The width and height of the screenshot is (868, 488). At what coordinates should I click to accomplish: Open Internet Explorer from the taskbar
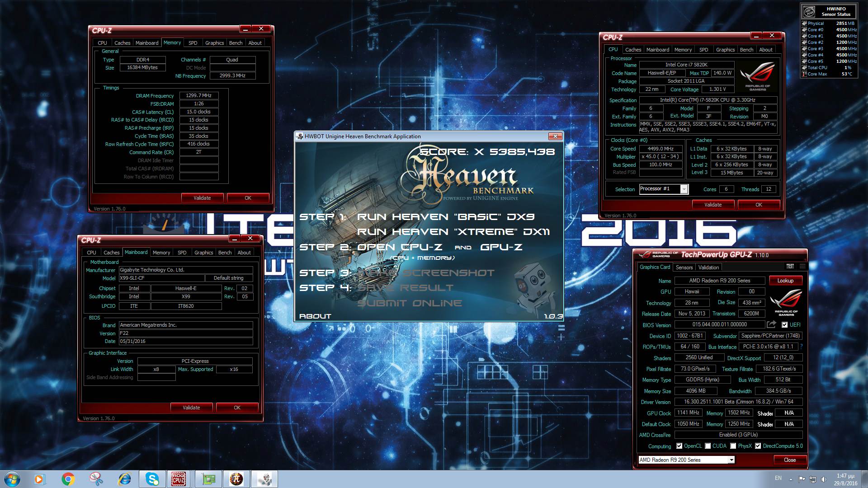(124, 479)
